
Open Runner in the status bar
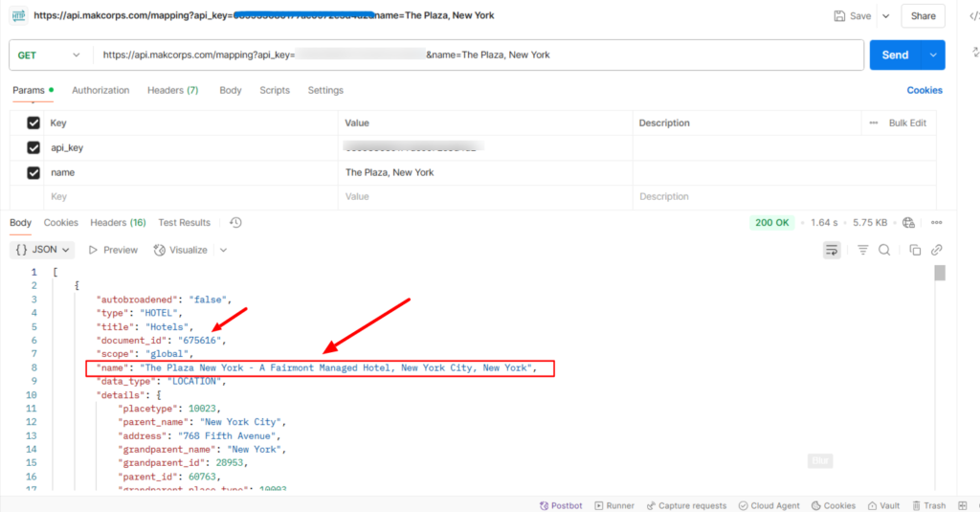pyautogui.click(x=614, y=505)
